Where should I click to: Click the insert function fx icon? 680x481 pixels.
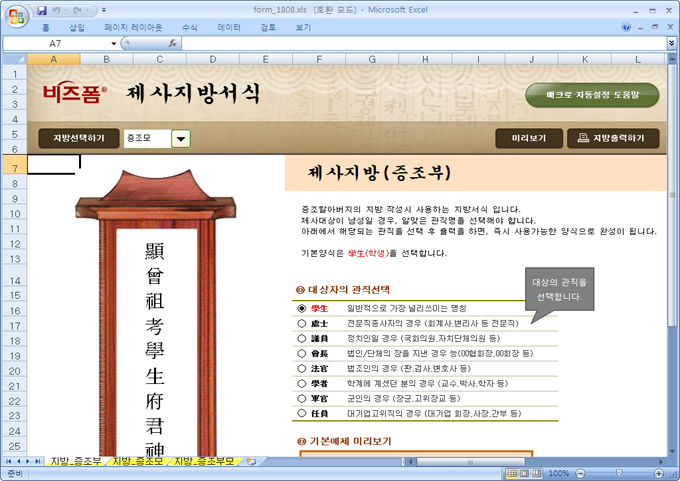[173, 44]
